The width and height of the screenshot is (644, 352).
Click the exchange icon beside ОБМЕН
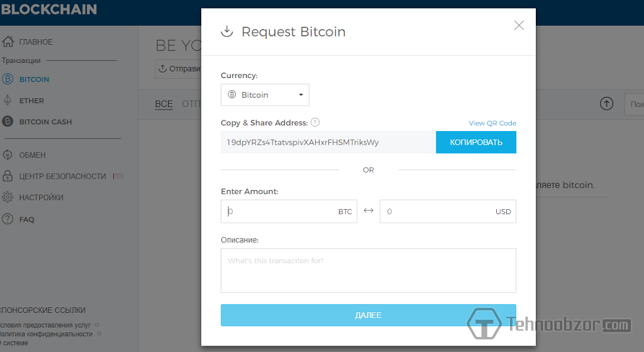coord(8,155)
